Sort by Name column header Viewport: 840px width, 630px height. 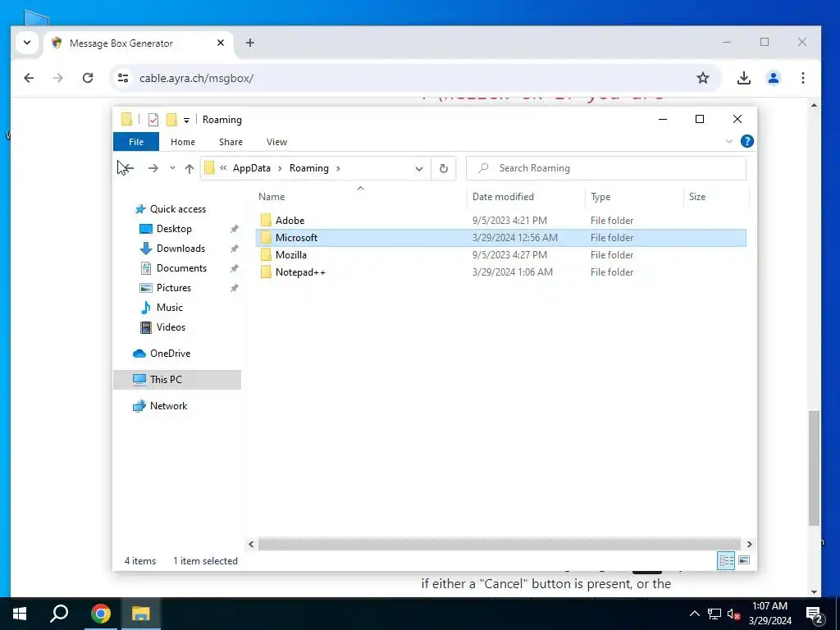(x=272, y=197)
